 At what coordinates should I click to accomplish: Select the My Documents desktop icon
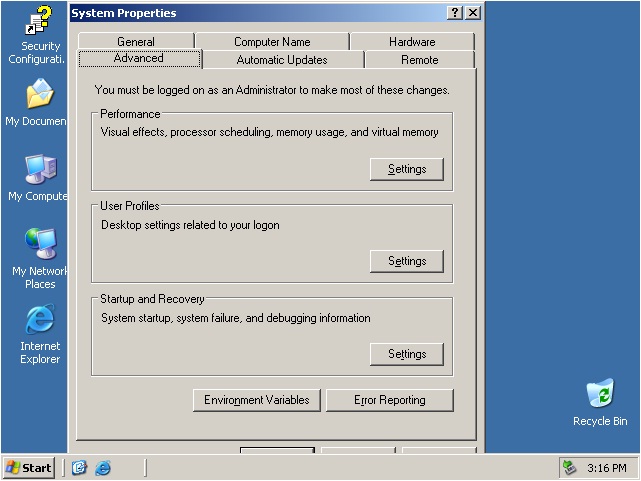point(40,96)
